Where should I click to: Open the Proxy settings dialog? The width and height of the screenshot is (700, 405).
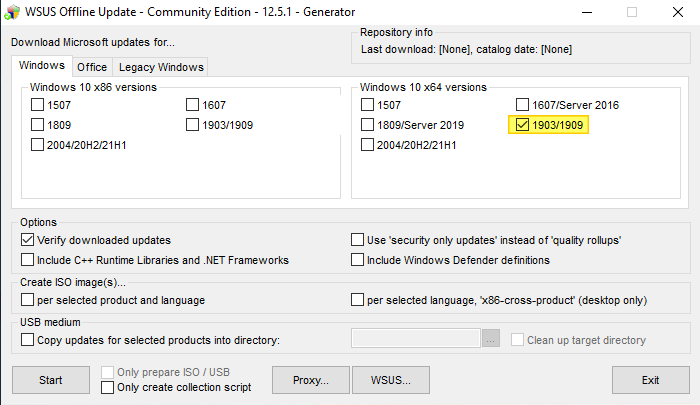[x=311, y=380]
